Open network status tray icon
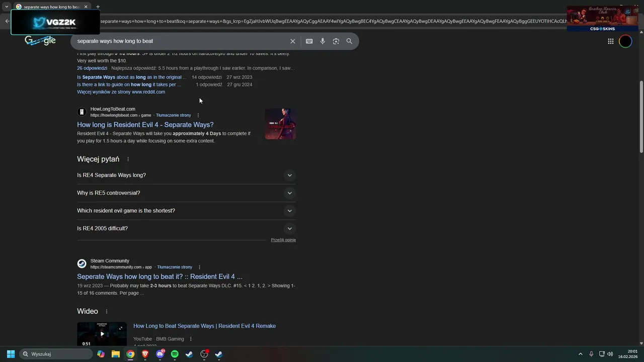The height and width of the screenshot is (362, 644). pyautogui.click(x=602, y=354)
